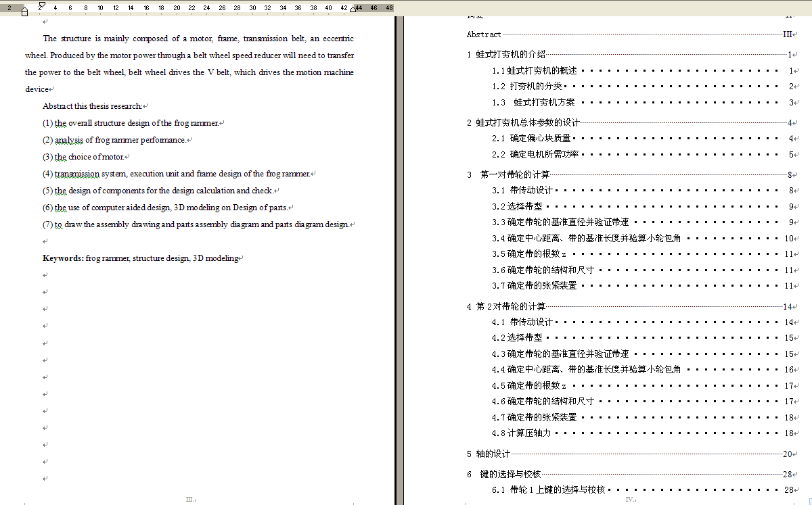Open TOC entry '1.1 蛙式打夯机的概述'

click(x=644, y=70)
